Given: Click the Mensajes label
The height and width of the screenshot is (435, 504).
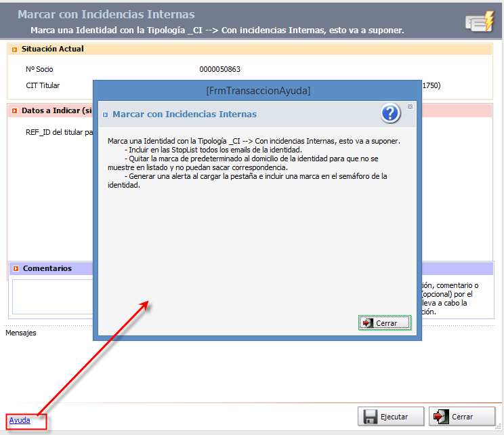Looking at the screenshot, I should [x=21, y=333].
